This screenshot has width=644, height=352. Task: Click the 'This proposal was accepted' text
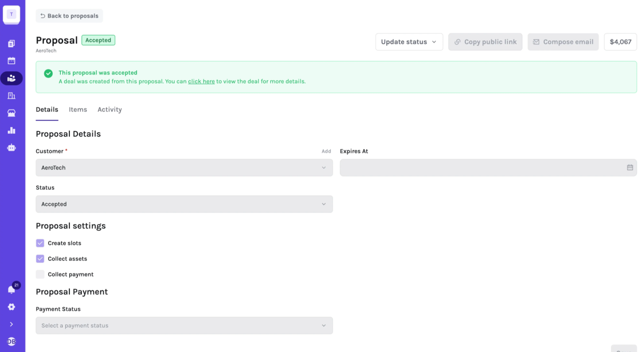98,72
